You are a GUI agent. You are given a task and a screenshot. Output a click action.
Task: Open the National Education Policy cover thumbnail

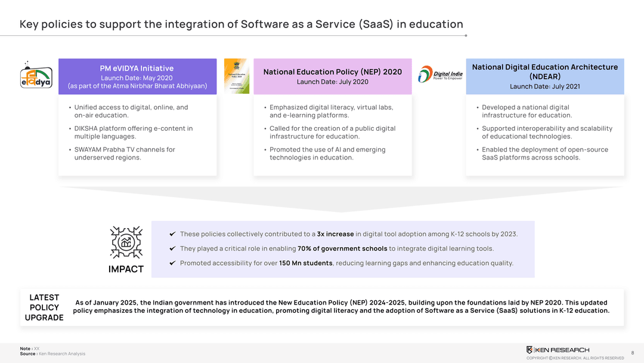click(x=237, y=76)
